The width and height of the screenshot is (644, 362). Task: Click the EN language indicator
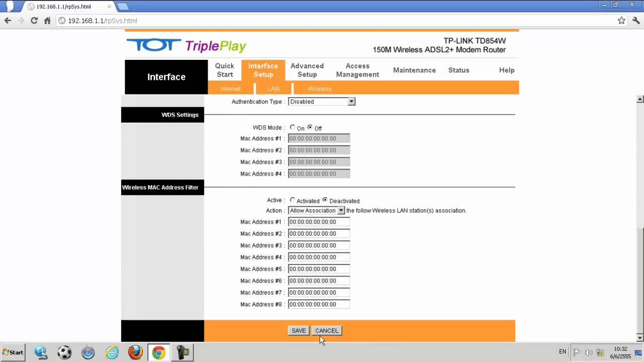[x=562, y=352]
